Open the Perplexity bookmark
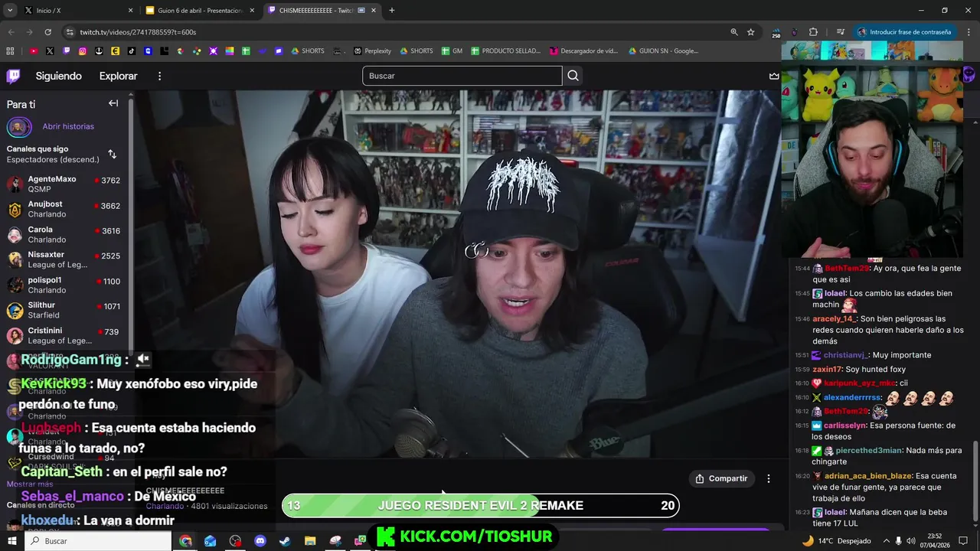The height and width of the screenshot is (551, 980). coord(372,51)
